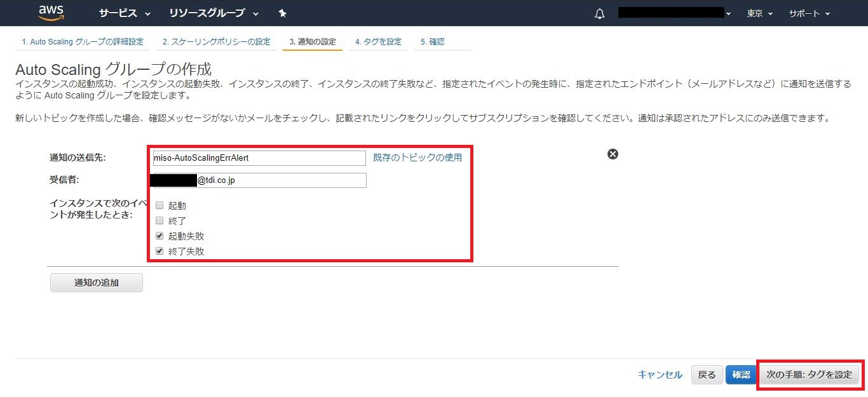868x397 pixels.
Task: Enable the 起動 event checkbox
Action: 159,206
